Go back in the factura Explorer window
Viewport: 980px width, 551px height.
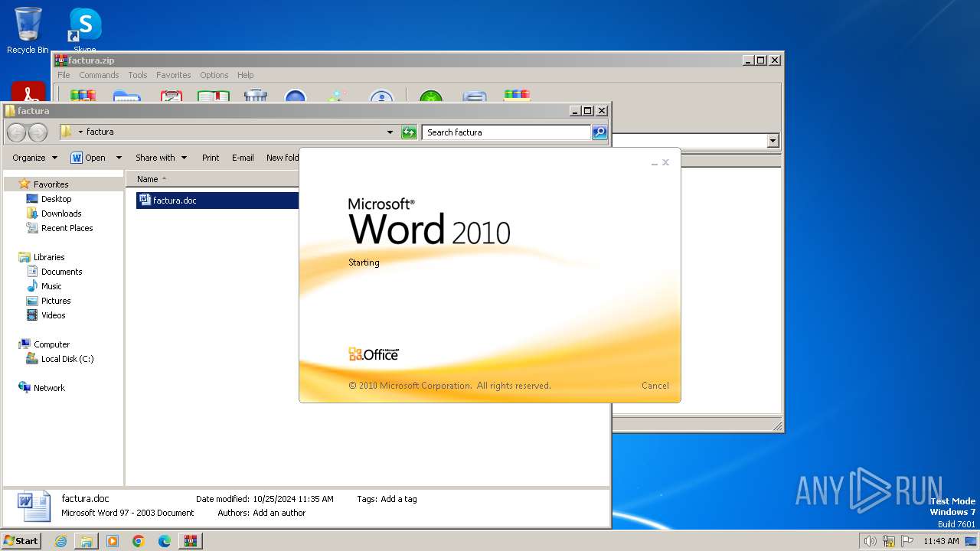point(16,132)
